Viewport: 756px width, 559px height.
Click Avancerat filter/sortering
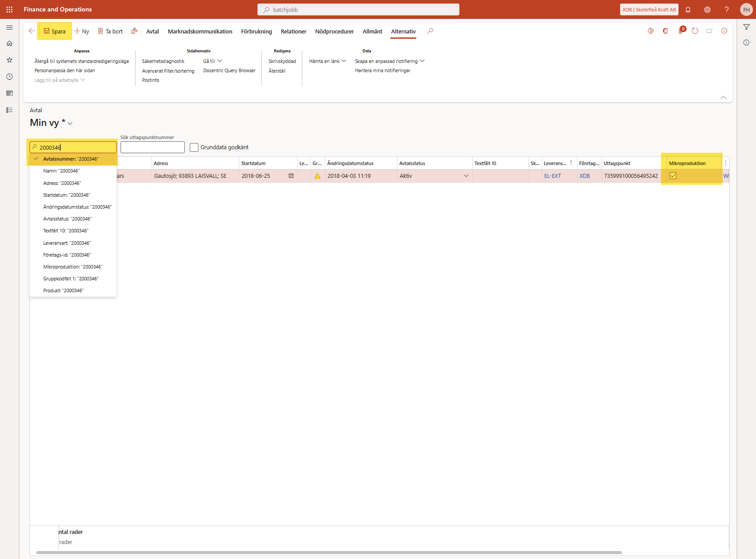(168, 71)
